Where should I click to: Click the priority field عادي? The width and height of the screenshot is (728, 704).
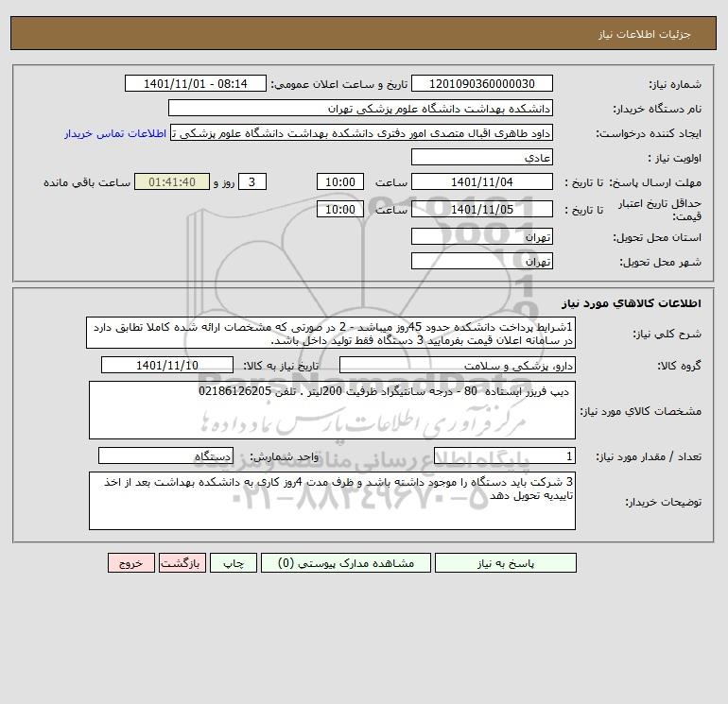point(482,157)
